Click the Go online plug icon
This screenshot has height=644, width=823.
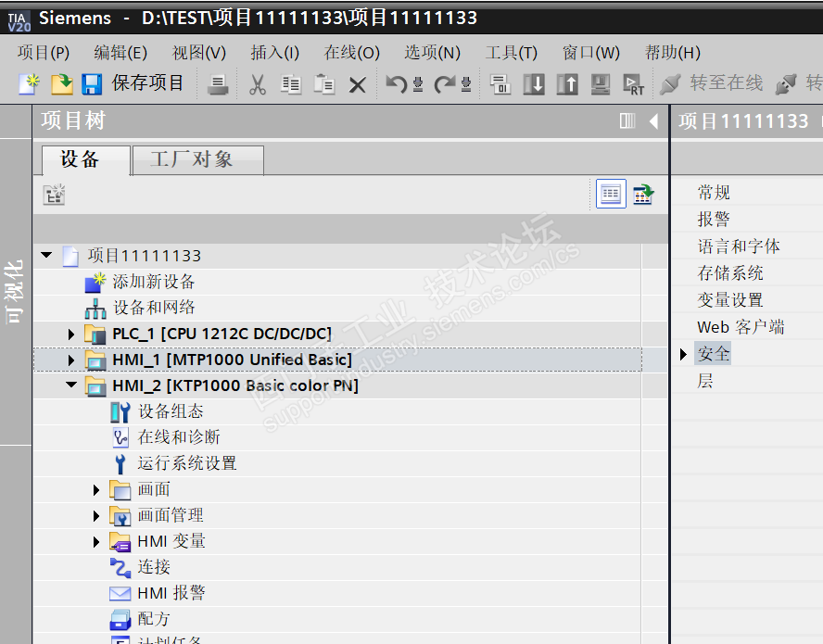pyautogui.click(x=670, y=84)
